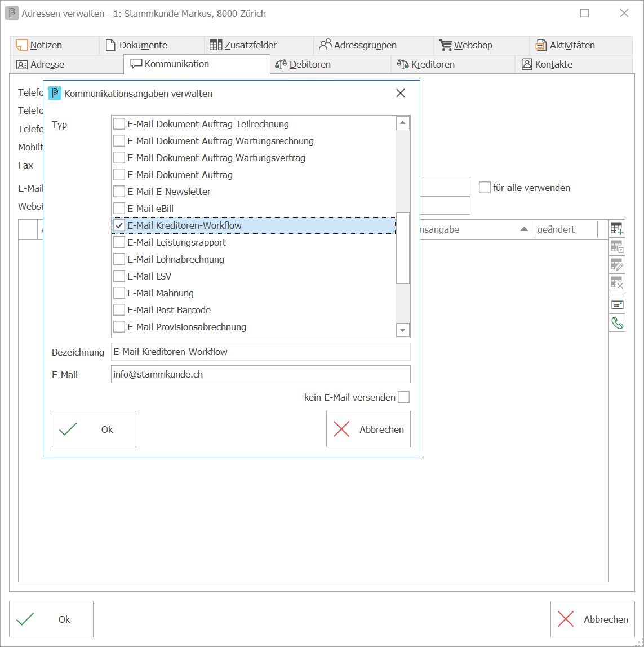Check E-Mail Leistungsrapport type

tap(119, 242)
